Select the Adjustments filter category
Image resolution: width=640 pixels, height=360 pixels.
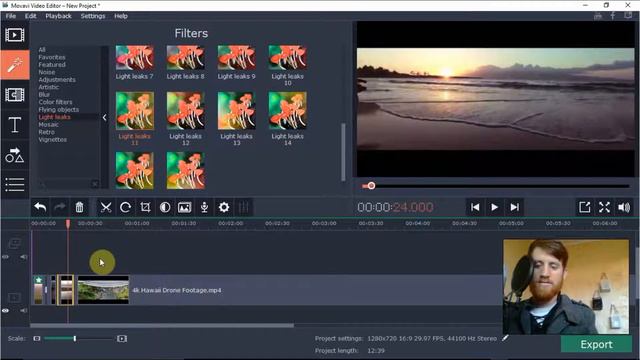[57, 80]
